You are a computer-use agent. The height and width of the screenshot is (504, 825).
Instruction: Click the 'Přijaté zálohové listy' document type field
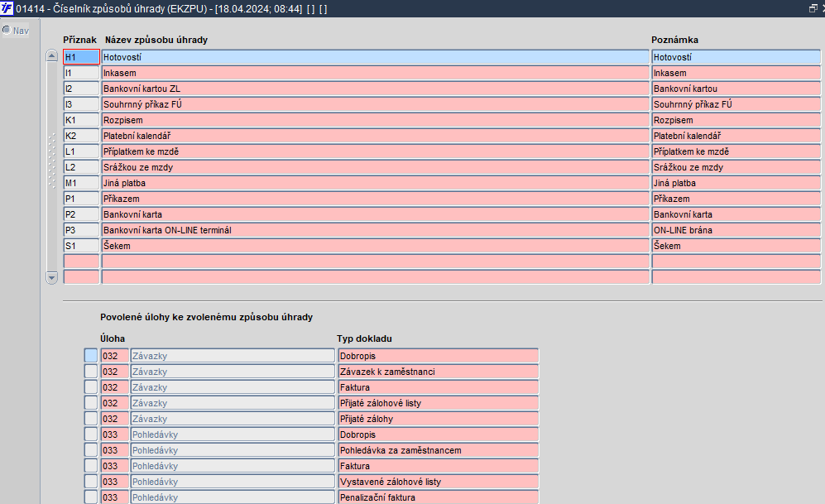[439, 403]
